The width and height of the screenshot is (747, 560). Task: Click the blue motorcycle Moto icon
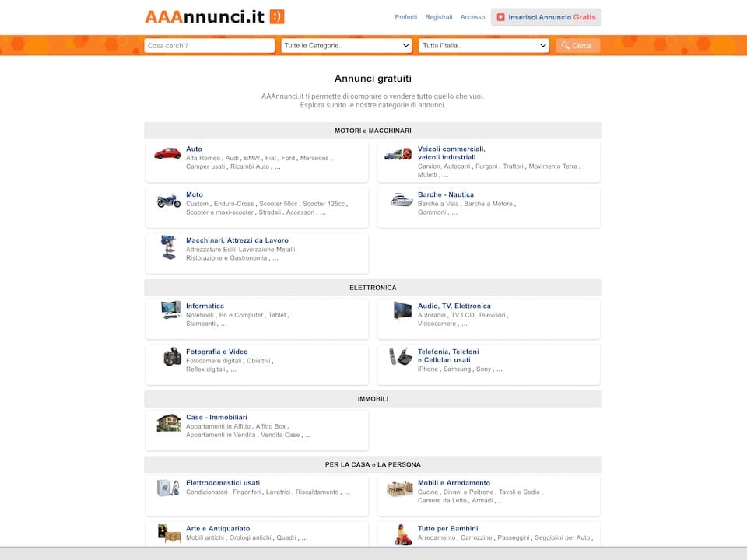tap(168, 201)
